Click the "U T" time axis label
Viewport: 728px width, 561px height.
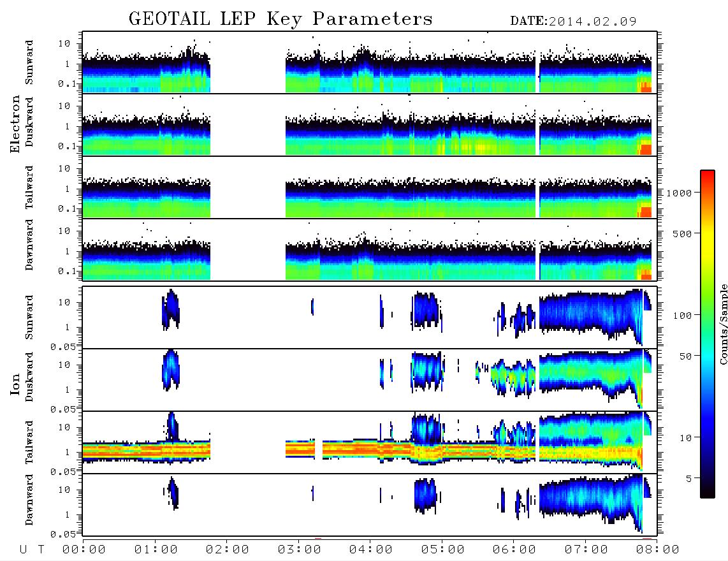click(x=32, y=550)
